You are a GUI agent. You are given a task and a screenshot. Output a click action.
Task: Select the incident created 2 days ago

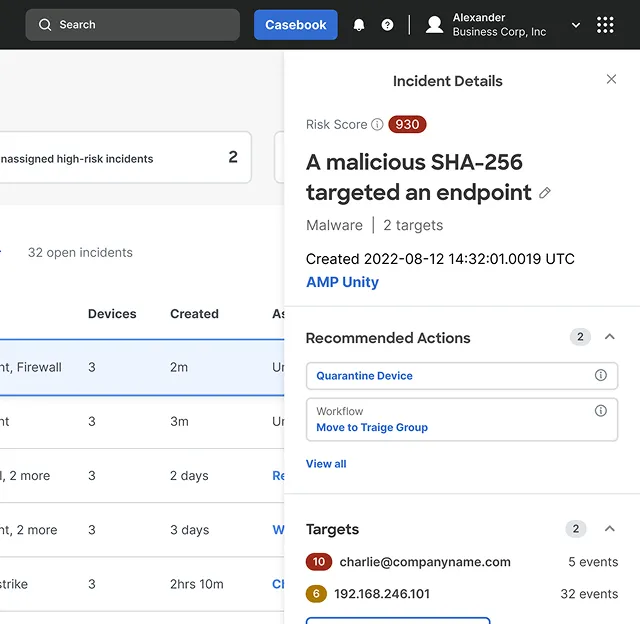click(x=142, y=476)
